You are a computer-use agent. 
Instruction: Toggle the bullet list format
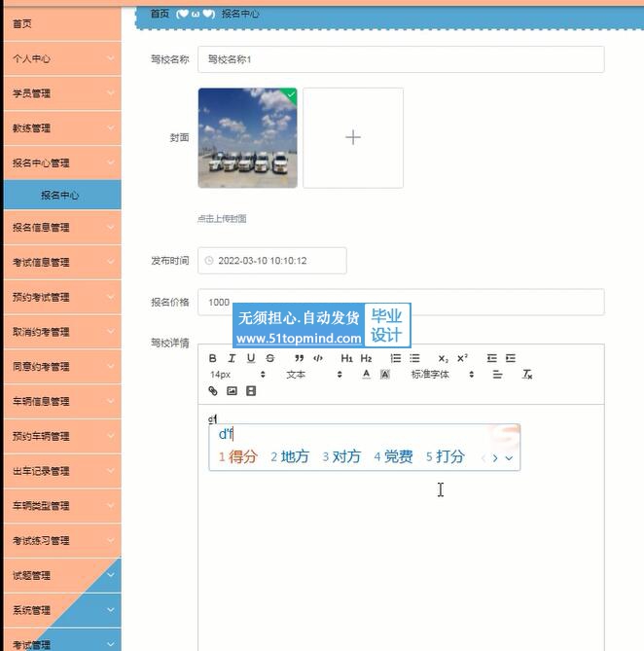click(414, 358)
